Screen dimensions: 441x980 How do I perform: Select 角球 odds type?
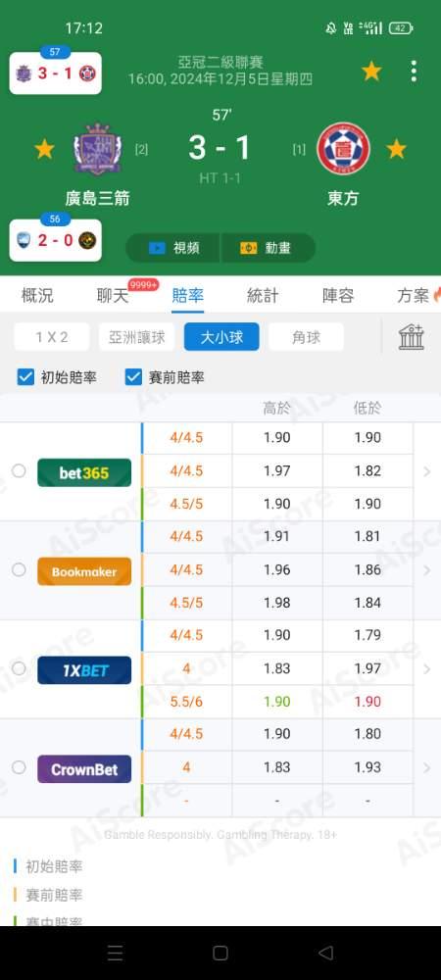click(x=306, y=337)
